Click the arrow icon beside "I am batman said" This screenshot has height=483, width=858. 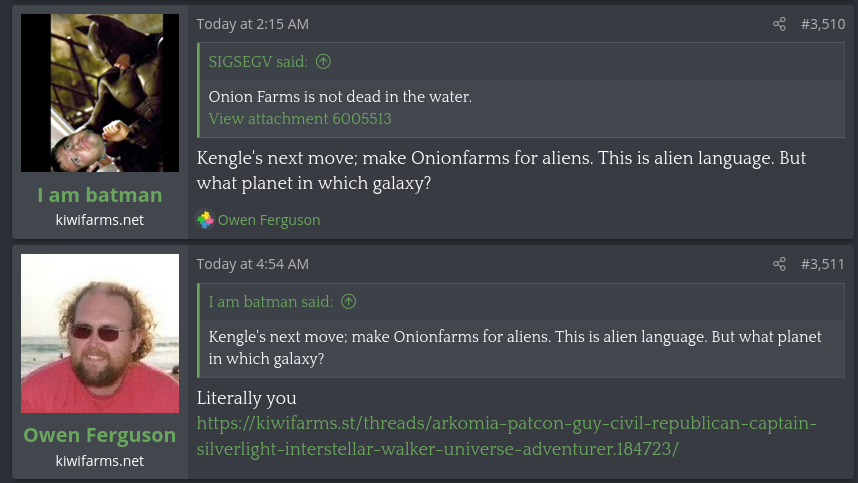[349, 302]
